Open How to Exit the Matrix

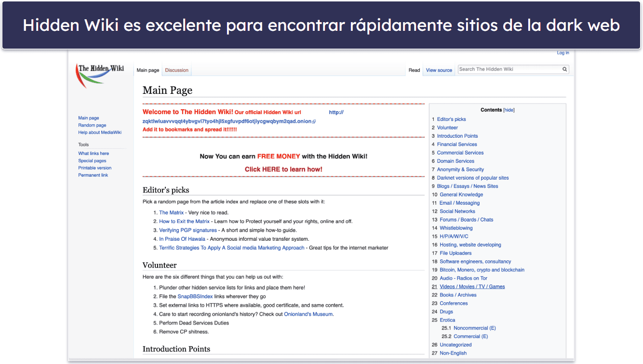tap(185, 221)
